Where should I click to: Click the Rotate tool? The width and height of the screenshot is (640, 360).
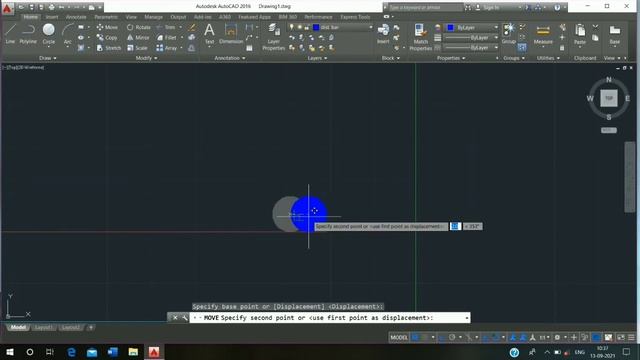click(139, 27)
